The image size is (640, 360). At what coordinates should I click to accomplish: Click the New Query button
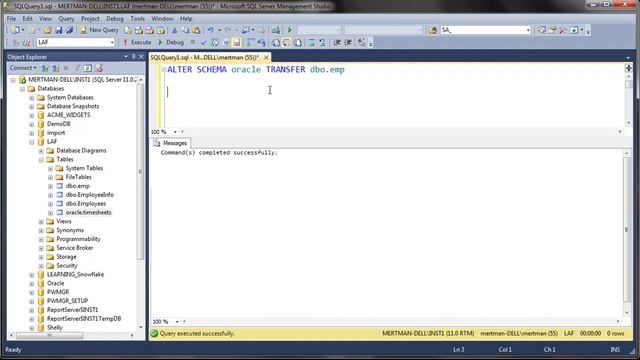click(100, 30)
